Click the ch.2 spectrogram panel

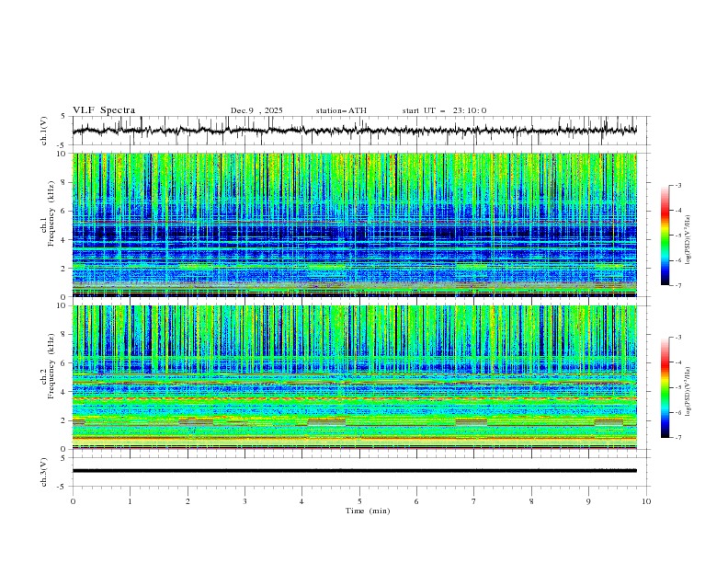(359, 377)
